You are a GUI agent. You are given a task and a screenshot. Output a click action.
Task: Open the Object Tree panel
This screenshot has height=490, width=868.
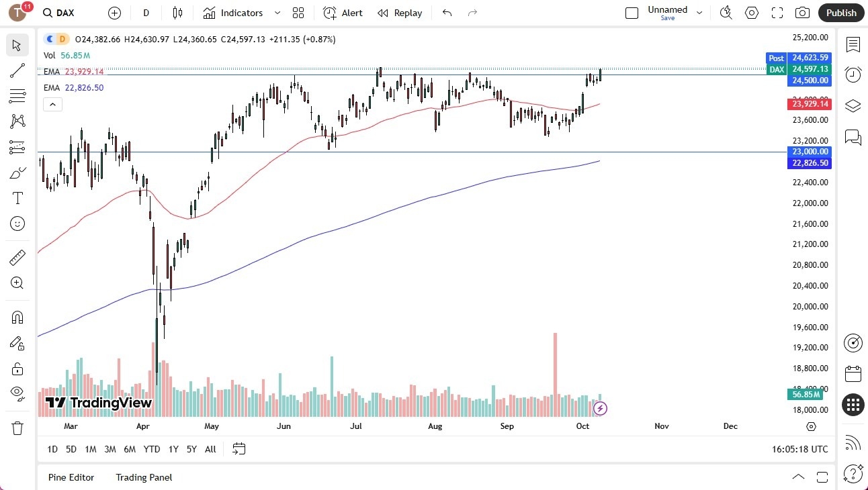click(853, 105)
